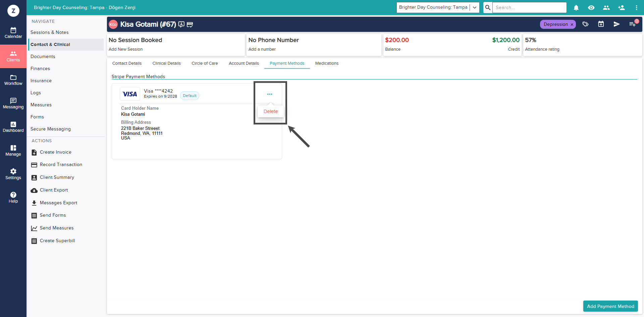
Task: Open the people group icon in header
Action: pos(606,7)
